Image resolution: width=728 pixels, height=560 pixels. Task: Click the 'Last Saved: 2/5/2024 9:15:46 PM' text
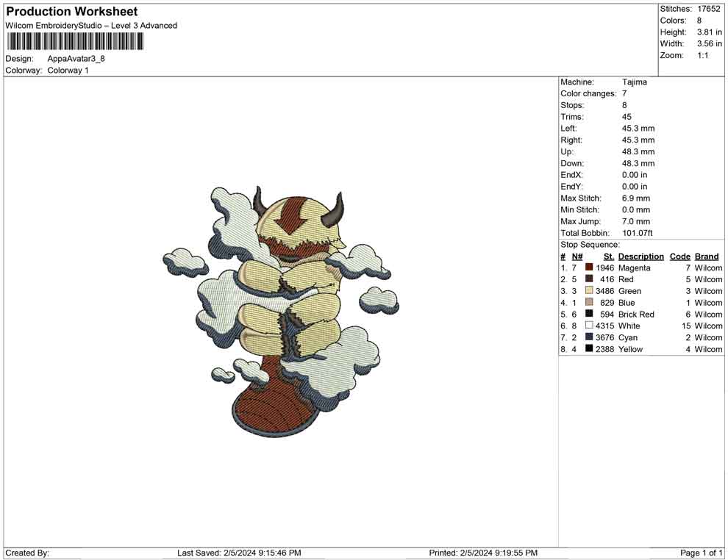tap(239, 553)
